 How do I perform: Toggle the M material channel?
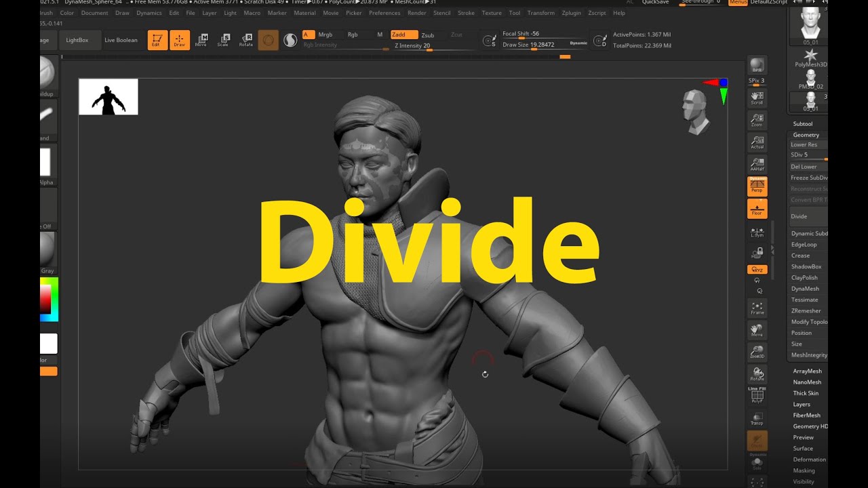380,35
